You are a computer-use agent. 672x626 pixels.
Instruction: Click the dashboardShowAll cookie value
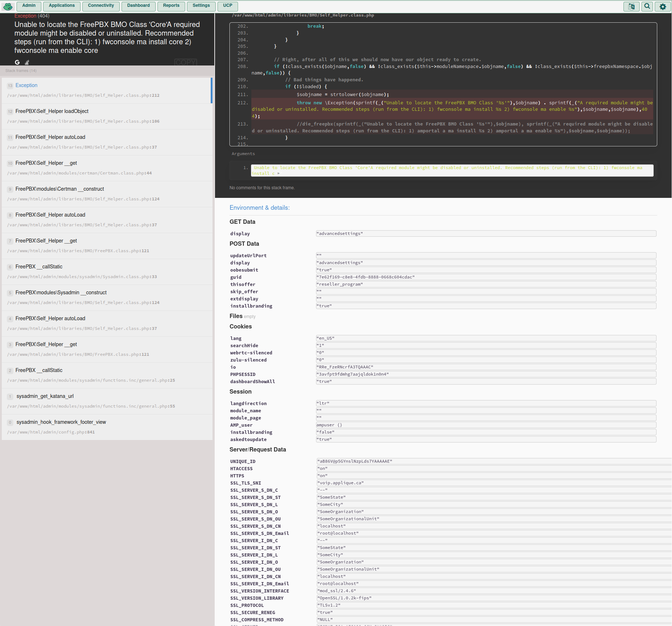pyautogui.click(x=486, y=381)
